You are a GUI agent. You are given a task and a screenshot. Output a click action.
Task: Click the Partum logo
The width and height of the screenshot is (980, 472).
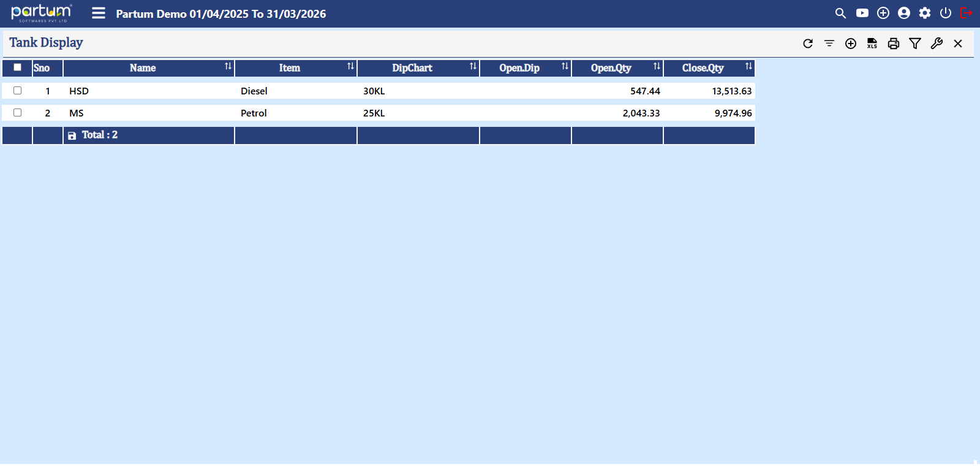pyautogui.click(x=41, y=13)
